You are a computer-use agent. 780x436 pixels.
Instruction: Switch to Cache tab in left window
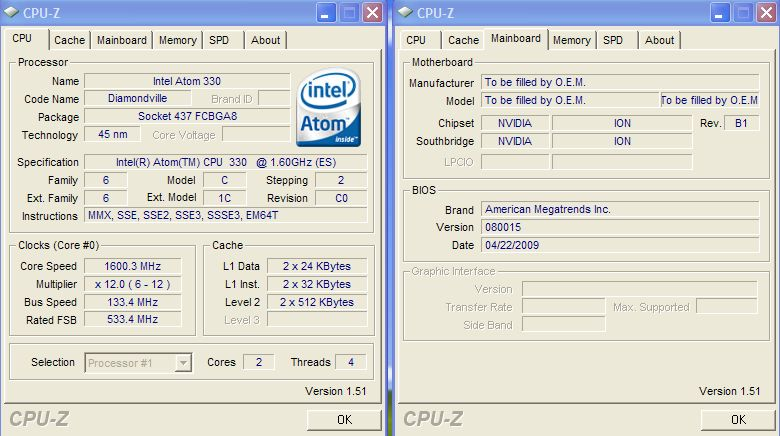point(69,40)
